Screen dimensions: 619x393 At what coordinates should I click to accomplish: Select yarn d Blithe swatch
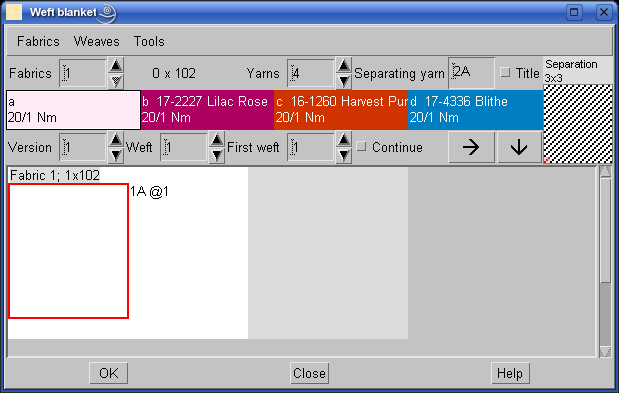(475, 110)
